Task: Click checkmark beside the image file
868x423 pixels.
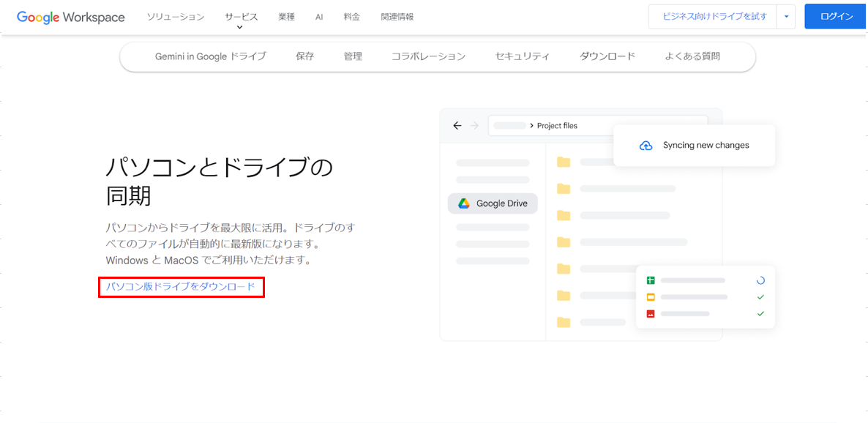Action: [x=760, y=313]
